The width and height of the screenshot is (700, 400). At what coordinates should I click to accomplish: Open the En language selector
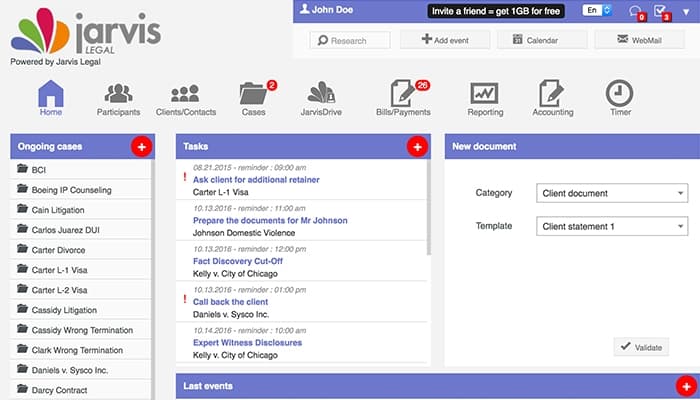click(x=597, y=10)
